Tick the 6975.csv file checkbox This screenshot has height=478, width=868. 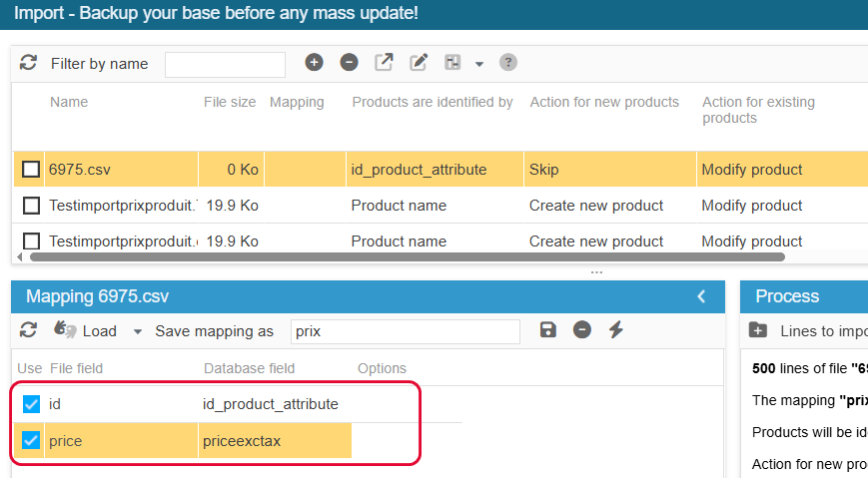pos(31,170)
